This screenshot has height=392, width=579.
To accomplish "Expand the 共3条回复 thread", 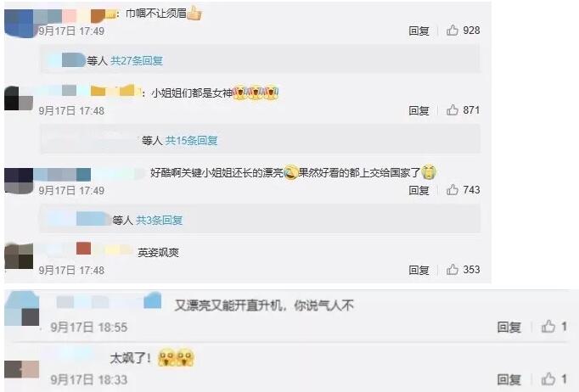I will [x=159, y=221].
